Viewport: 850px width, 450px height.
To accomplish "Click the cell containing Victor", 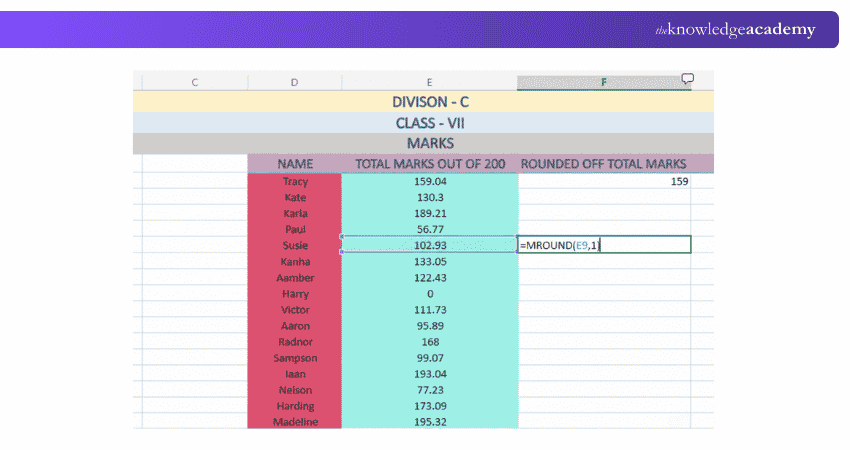I will 295,310.
